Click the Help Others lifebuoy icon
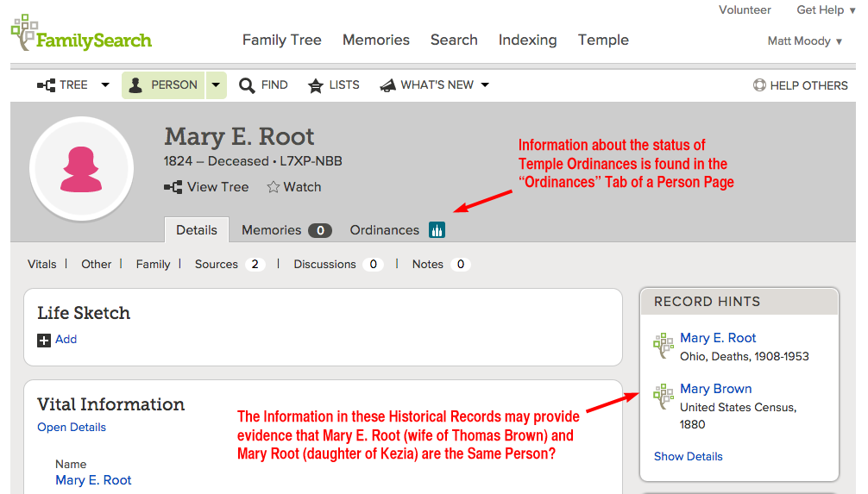 [759, 85]
